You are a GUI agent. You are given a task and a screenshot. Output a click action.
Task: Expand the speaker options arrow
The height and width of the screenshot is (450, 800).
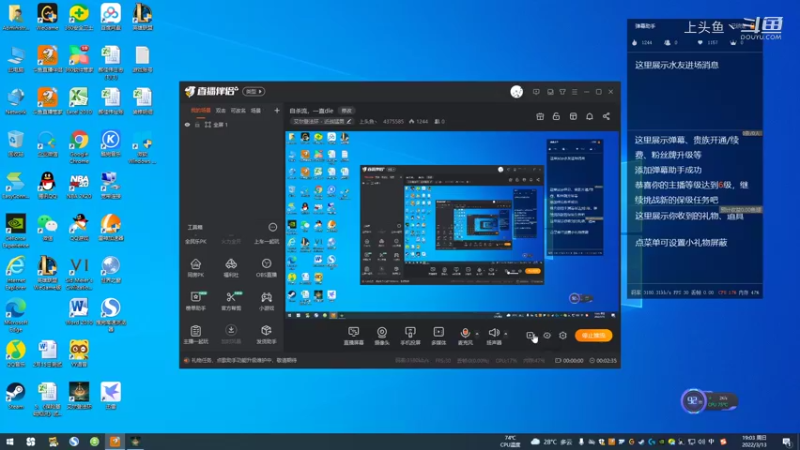[506, 334]
